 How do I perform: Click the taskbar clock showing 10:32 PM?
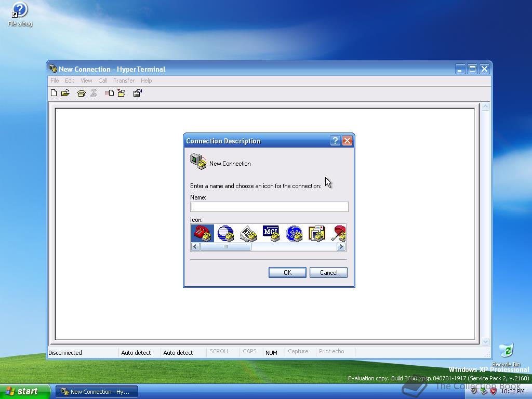pos(513,391)
